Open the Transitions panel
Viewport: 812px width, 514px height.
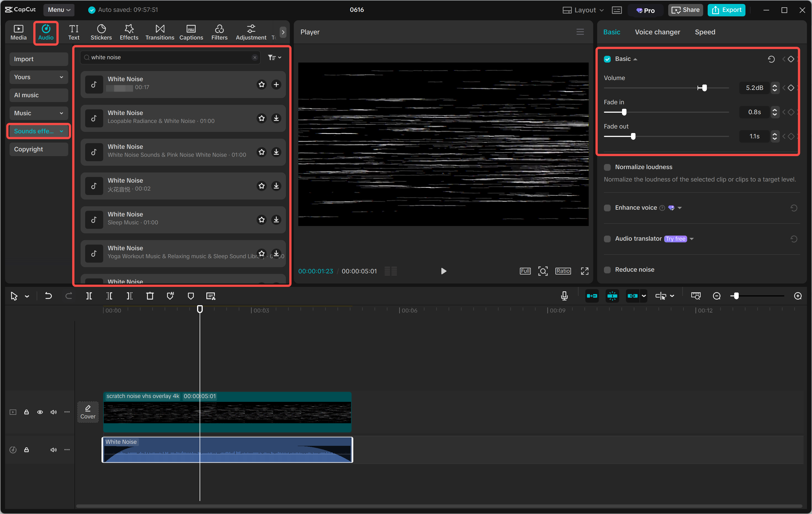(160, 32)
